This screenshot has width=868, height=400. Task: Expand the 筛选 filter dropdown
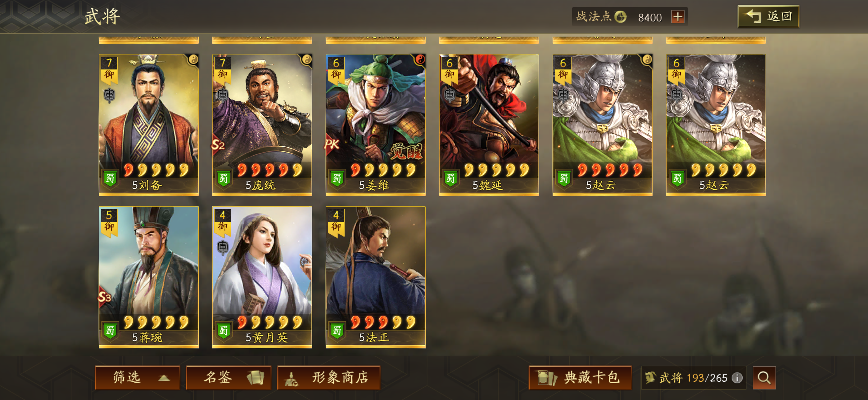138,377
